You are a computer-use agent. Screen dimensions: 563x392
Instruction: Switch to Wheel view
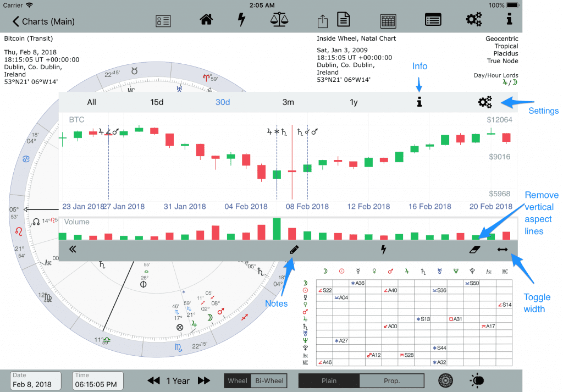[238, 381]
